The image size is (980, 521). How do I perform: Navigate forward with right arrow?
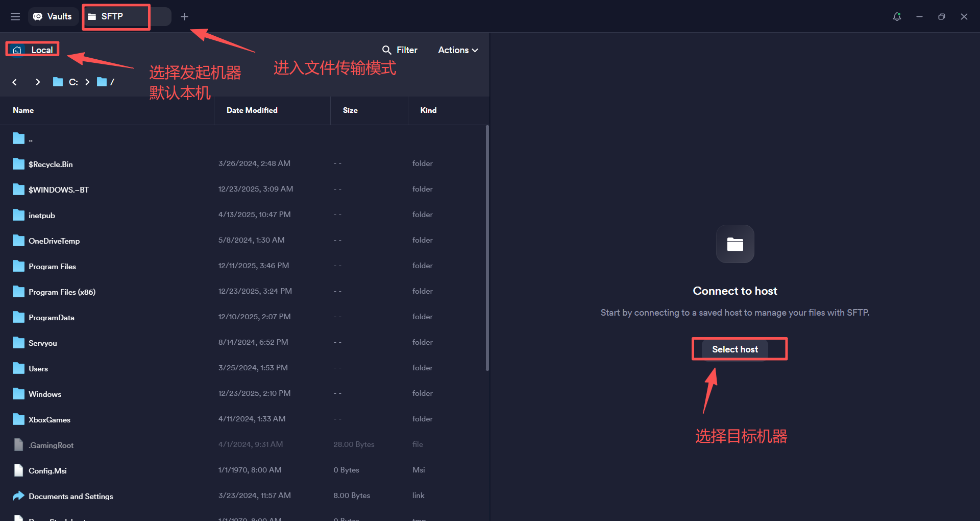click(38, 82)
